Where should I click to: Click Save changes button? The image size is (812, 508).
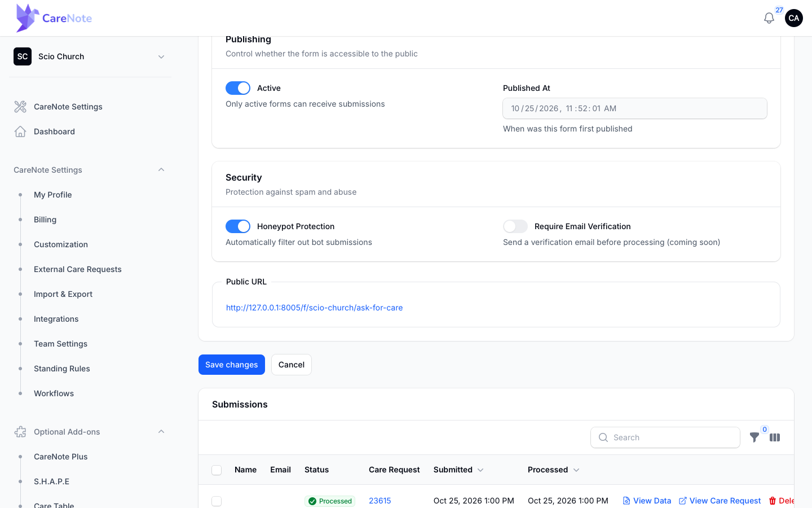pos(232,365)
